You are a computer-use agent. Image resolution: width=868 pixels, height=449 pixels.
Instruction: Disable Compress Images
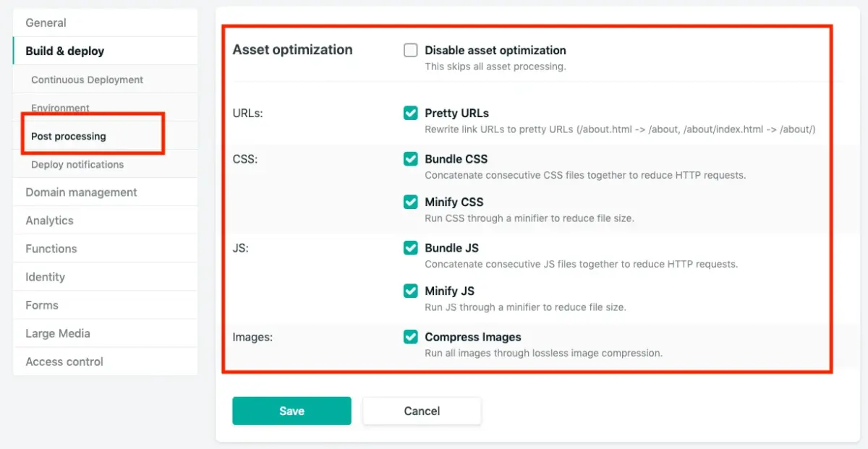pyautogui.click(x=410, y=337)
